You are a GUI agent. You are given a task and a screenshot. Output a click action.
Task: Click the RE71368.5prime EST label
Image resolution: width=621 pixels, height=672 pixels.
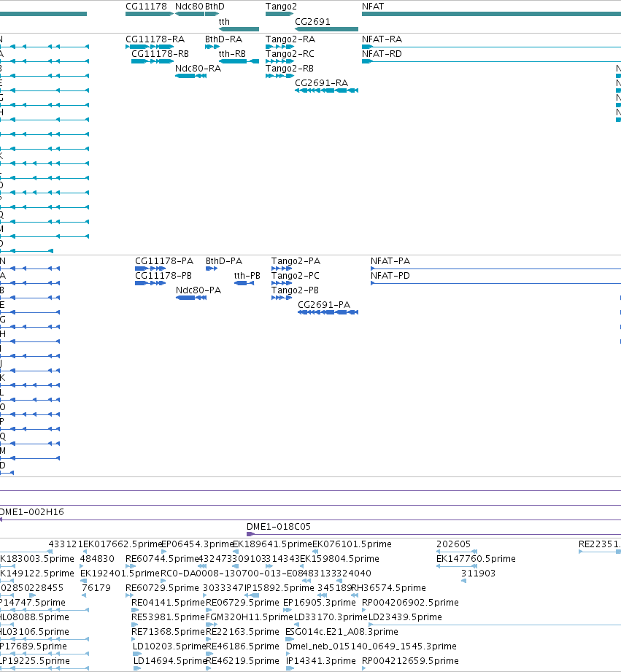(168, 632)
